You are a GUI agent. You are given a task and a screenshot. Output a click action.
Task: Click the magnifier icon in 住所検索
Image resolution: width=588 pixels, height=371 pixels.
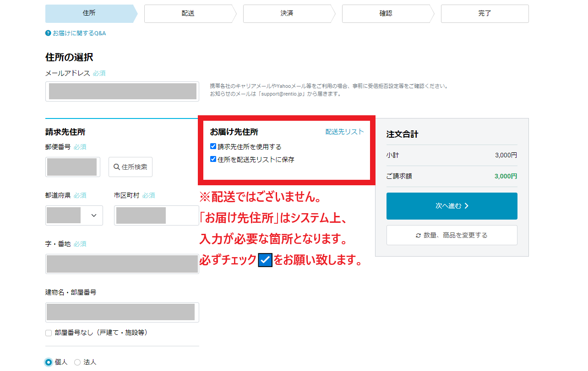click(117, 167)
